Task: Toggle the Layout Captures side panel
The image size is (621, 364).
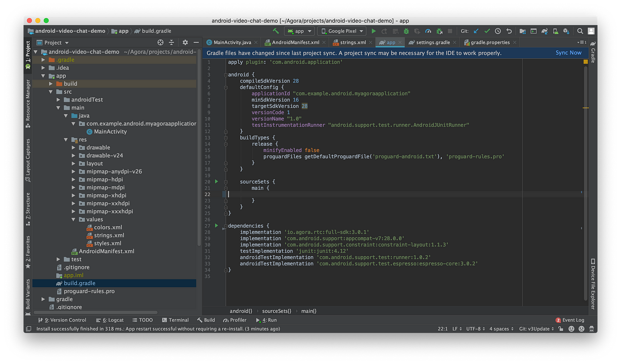Action: tap(28, 160)
